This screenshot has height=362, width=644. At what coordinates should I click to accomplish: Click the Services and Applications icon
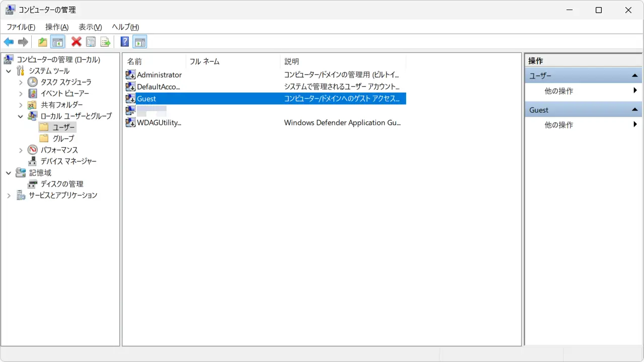point(21,195)
